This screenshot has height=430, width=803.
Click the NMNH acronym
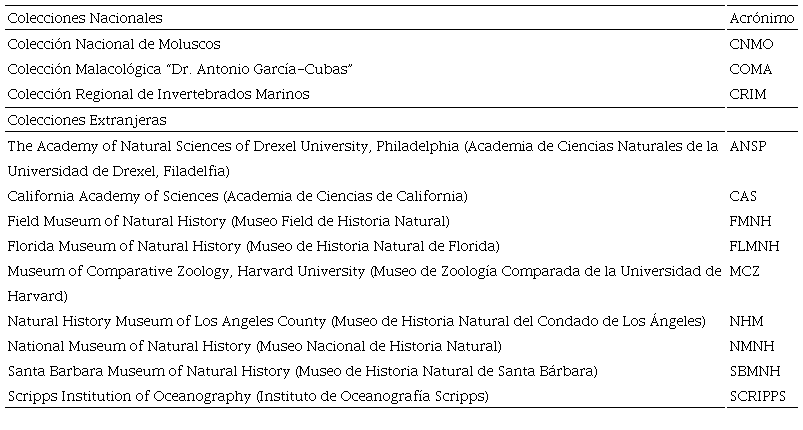coord(752,347)
